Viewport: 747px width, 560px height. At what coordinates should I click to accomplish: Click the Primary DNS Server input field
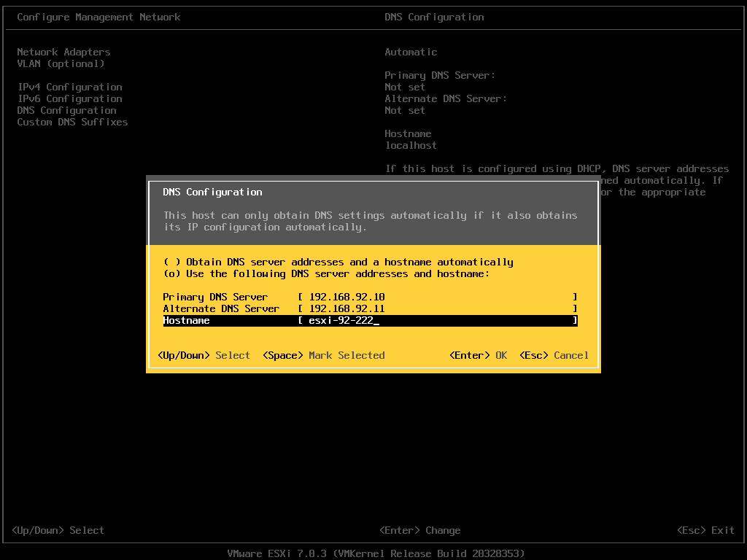click(438, 297)
